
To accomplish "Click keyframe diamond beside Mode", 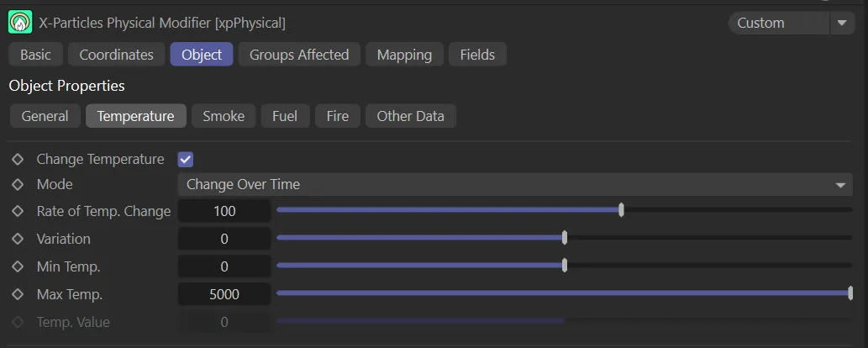I will coord(17,184).
